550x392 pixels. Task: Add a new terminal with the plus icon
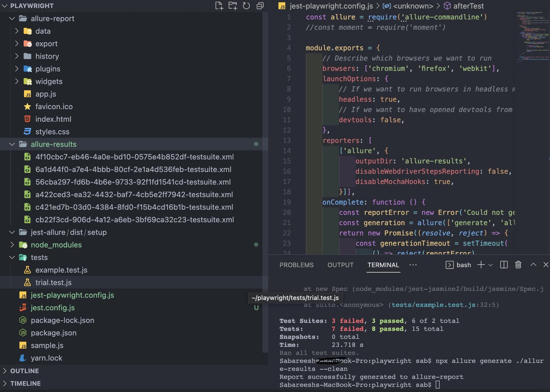tap(481, 265)
